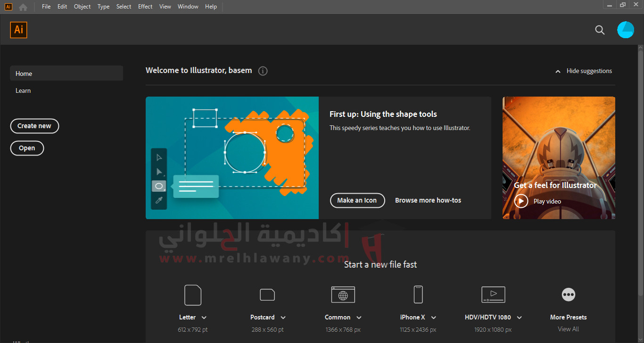Pick the Common web preset icon

point(343,295)
